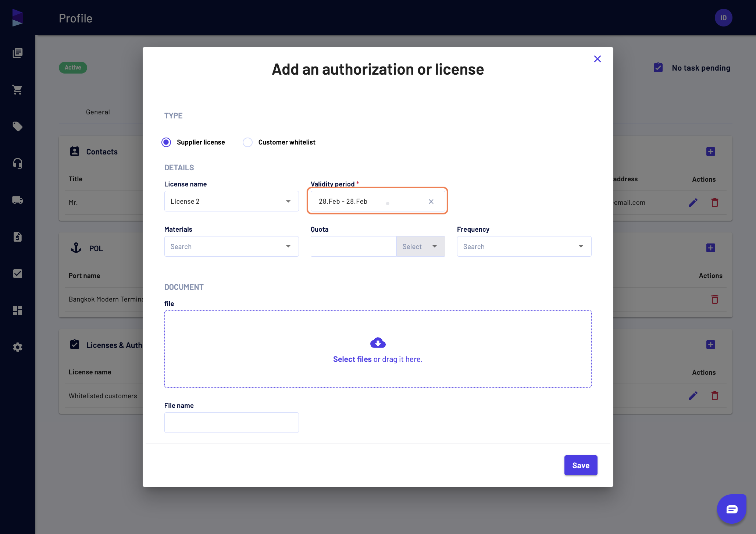Click the plus icon in Contacts section
This screenshot has height=534, width=756.
click(x=711, y=152)
